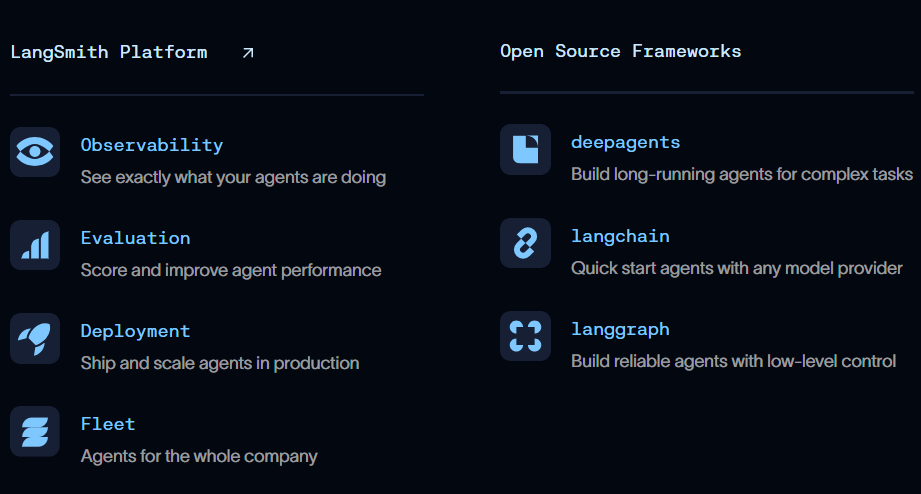Click 'Ship and scale agents in production'
Viewport: 921px width, 494px height.
(220, 363)
